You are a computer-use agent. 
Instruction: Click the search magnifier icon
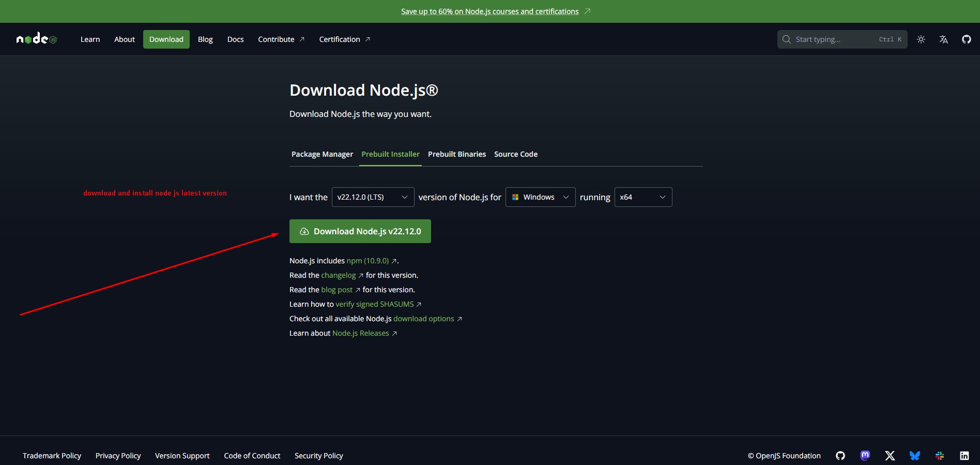(787, 39)
